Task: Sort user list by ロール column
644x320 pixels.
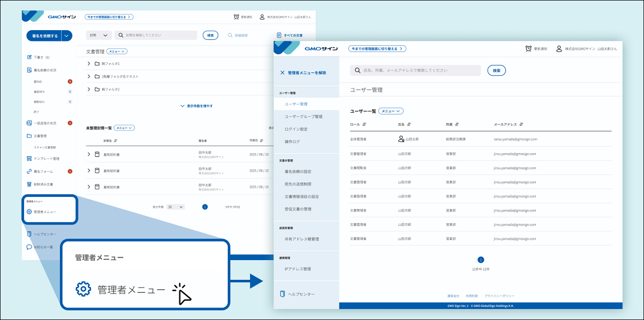Action: click(x=364, y=124)
